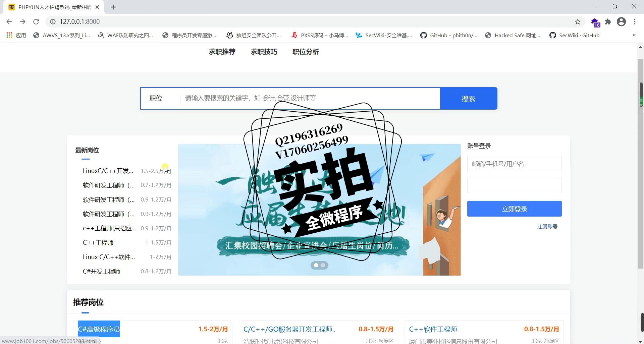Viewport: 644px width, 344px height.
Task: Open a new browser tab
Action: [x=113, y=7]
